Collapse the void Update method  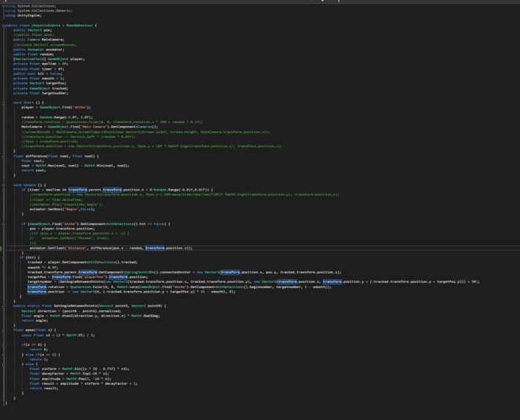(x=4, y=185)
